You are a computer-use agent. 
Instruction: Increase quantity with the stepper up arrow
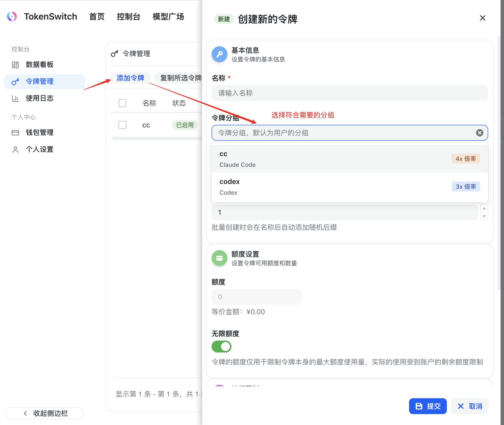pos(484,209)
